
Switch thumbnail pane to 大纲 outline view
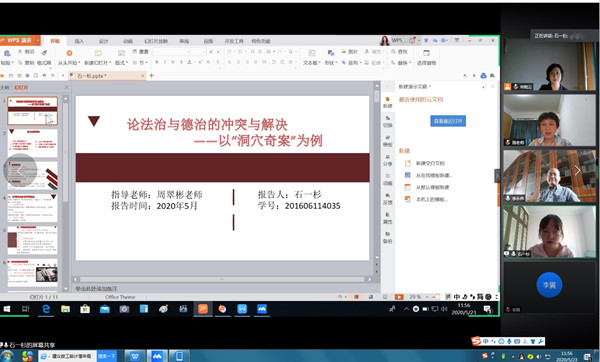[x=5, y=88]
